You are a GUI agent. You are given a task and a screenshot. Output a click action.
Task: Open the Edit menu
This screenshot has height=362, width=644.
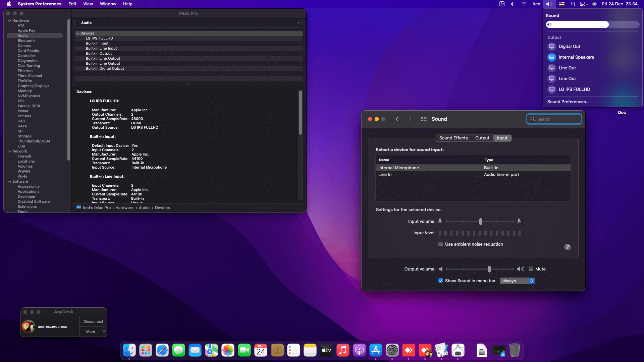pos(72,4)
